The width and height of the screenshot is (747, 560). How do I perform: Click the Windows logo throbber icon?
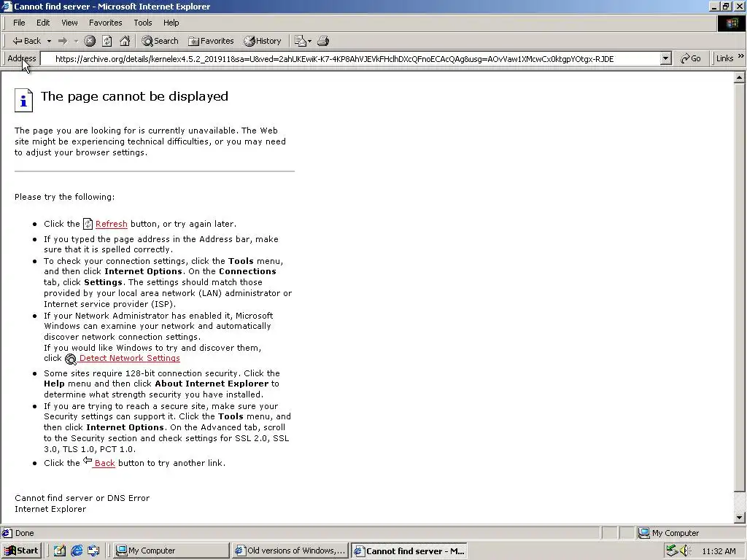coord(731,23)
